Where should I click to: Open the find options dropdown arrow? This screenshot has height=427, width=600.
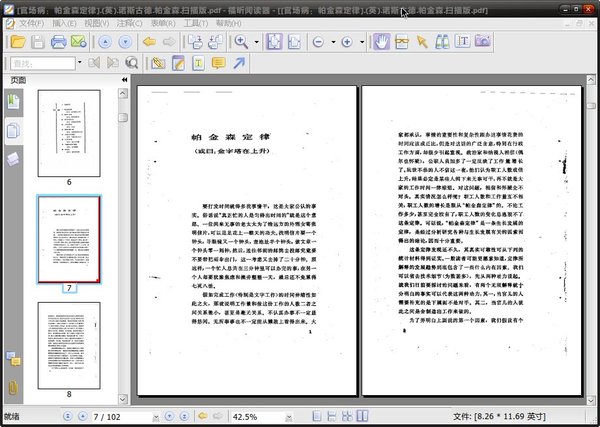80,62
